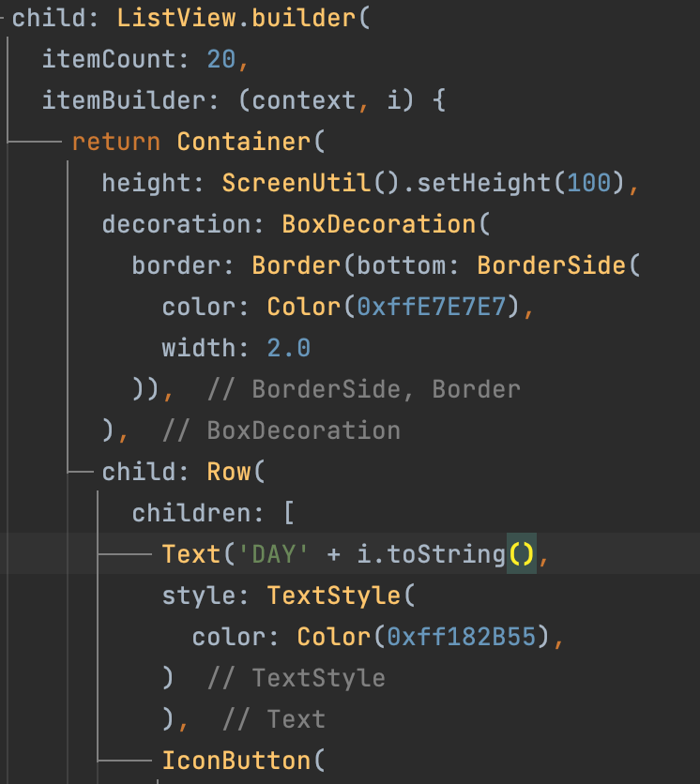Click the color hex value 0xff182B55
Screen dimensions: 700x784
tap(462, 637)
